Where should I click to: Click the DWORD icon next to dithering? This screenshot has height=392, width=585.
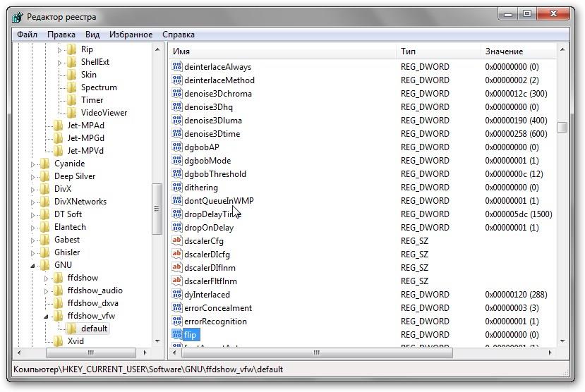point(177,188)
